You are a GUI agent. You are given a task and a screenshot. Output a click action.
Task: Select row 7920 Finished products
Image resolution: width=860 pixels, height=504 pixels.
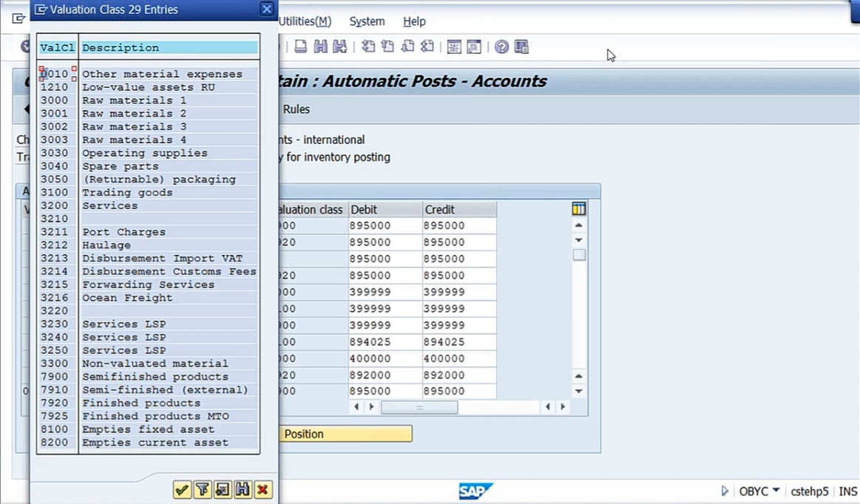pos(149,403)
